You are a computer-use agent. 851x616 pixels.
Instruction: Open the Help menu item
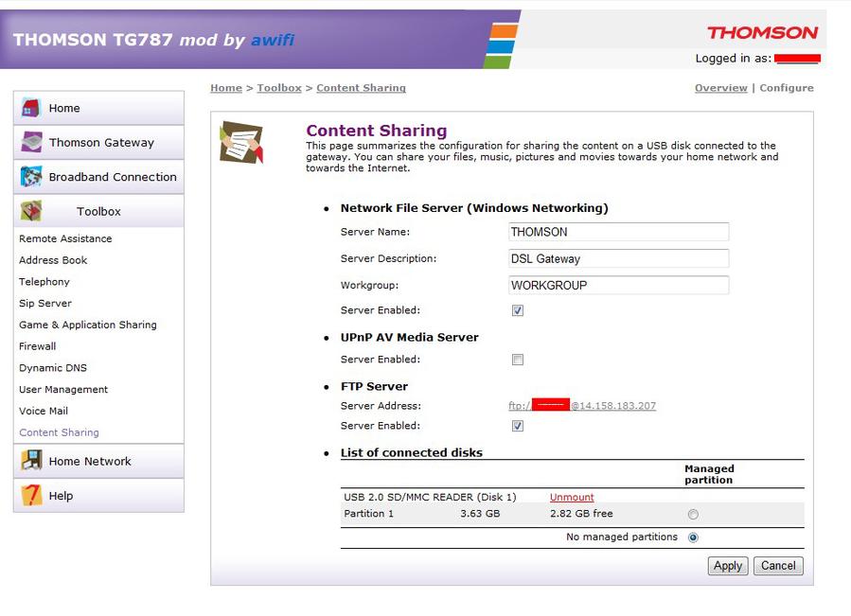(98, 496)
